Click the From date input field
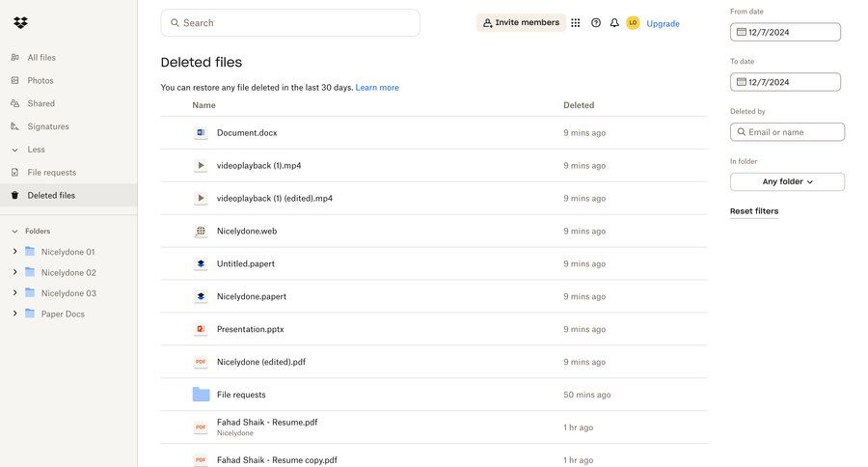868x467 pixels. coord(785,32)
